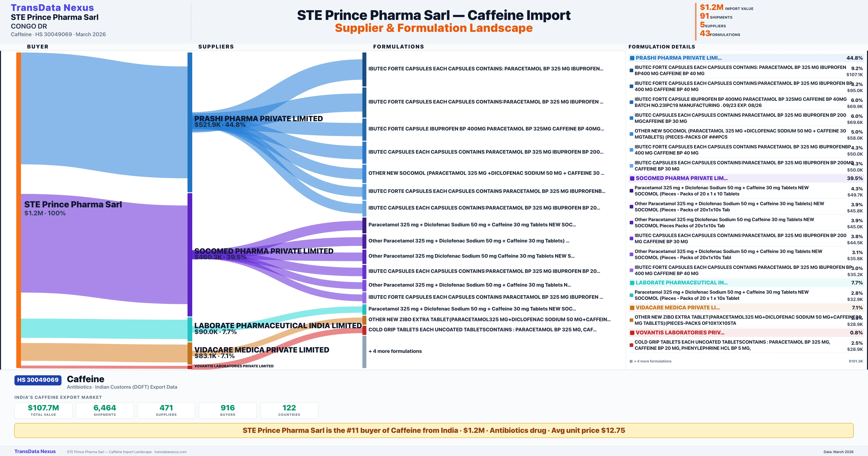Click purple swatch beside Socomed Pharma details header
The image size is (868, 456).
[632, 178]
